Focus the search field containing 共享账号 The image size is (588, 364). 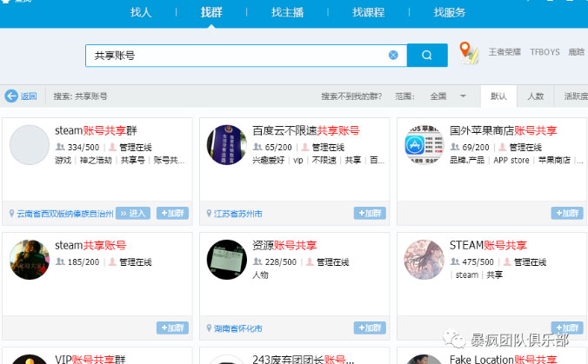235,55
